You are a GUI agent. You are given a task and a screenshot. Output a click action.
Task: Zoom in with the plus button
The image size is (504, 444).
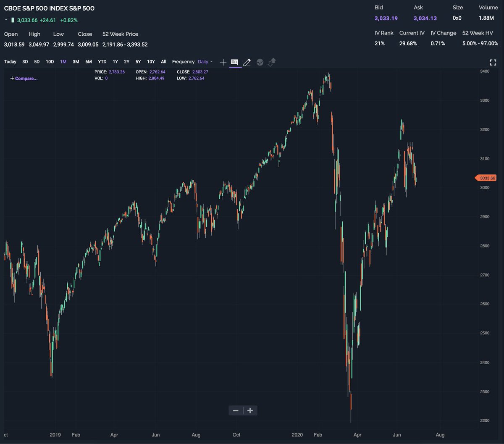point(250,410)
